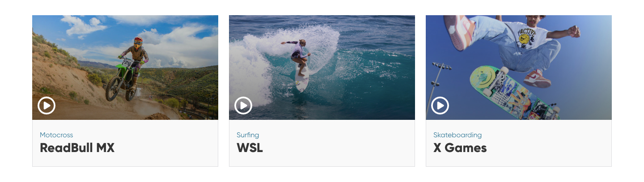This screenshot has height=182, width=644.
Task: Play the X Games skateboarding video
Action: (440, 106)
